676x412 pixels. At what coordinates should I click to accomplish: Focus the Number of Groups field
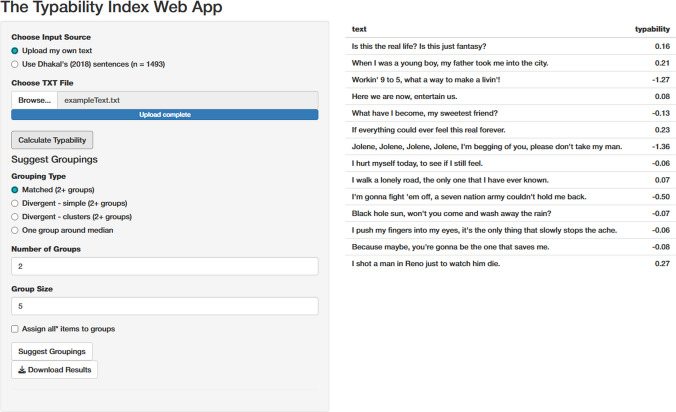tap(165, 266)
